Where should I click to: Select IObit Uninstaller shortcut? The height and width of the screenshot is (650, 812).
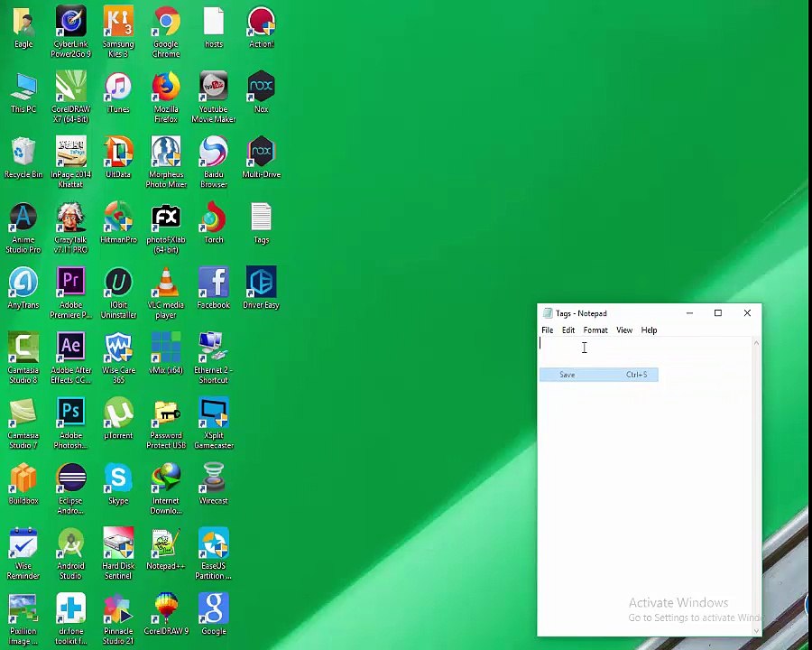click(118, 283)
